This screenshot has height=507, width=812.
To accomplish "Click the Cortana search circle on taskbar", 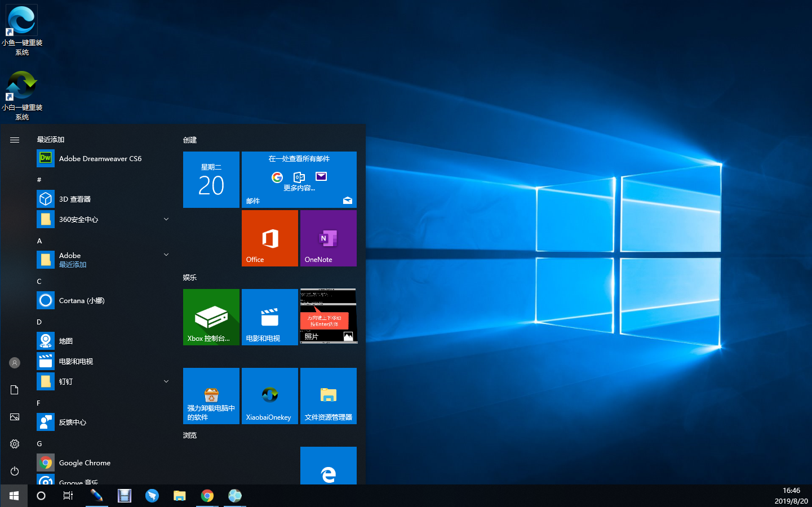I will pos(41,496).
